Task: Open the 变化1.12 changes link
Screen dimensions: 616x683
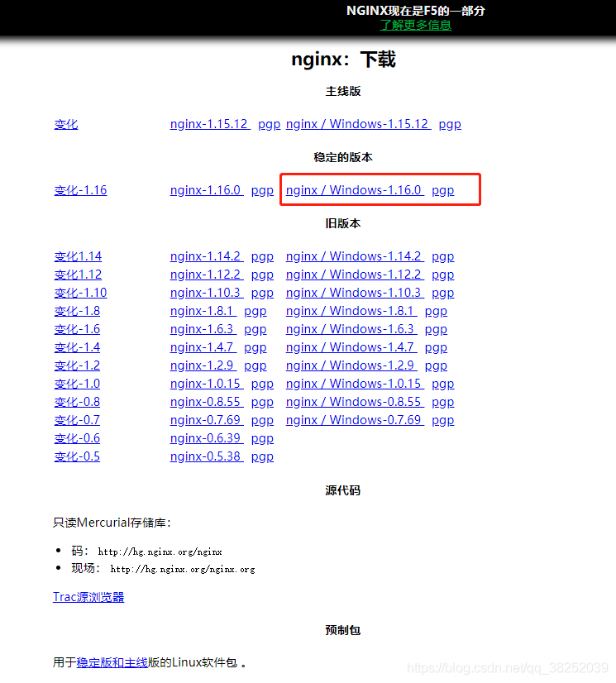Action: [78, 275]
